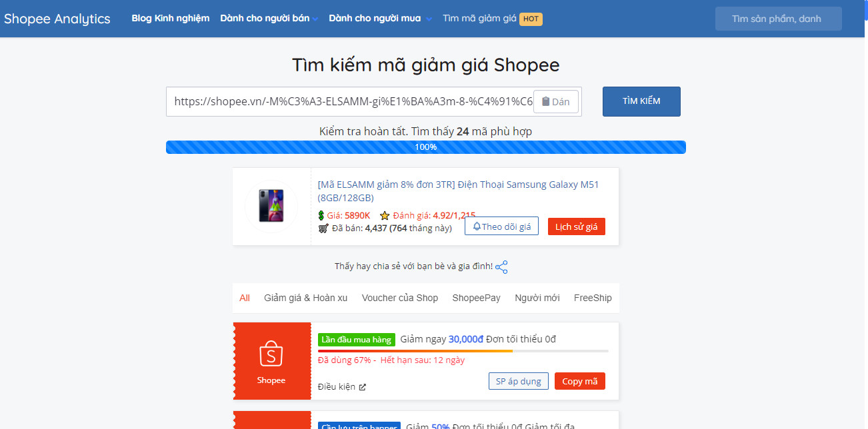Open the Điều kiện external link icon
The height and width of the screenshot is (429, 868).
tap(362, 387)
